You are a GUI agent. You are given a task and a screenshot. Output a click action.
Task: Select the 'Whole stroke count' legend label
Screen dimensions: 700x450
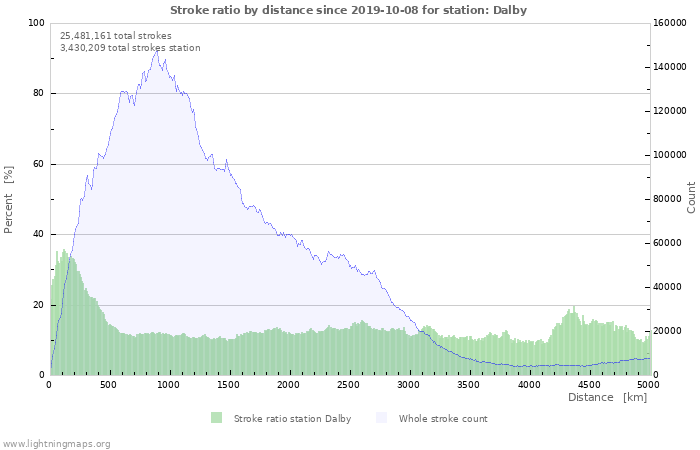442,419
